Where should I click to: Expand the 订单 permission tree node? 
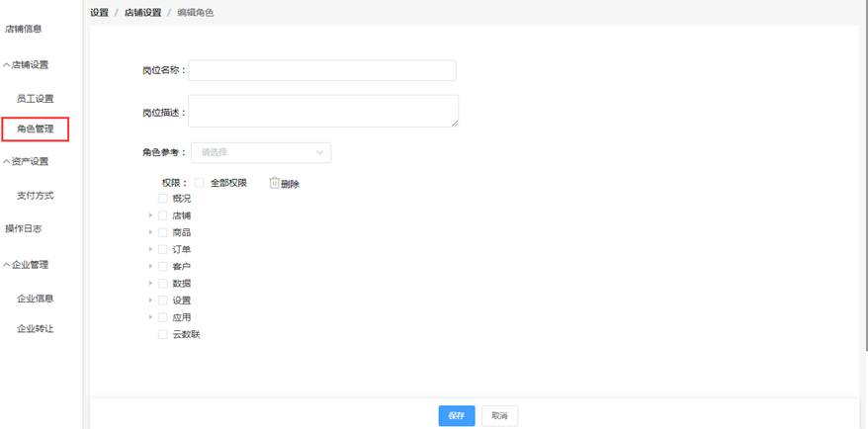pyautogui.click(x=151, y=249)
